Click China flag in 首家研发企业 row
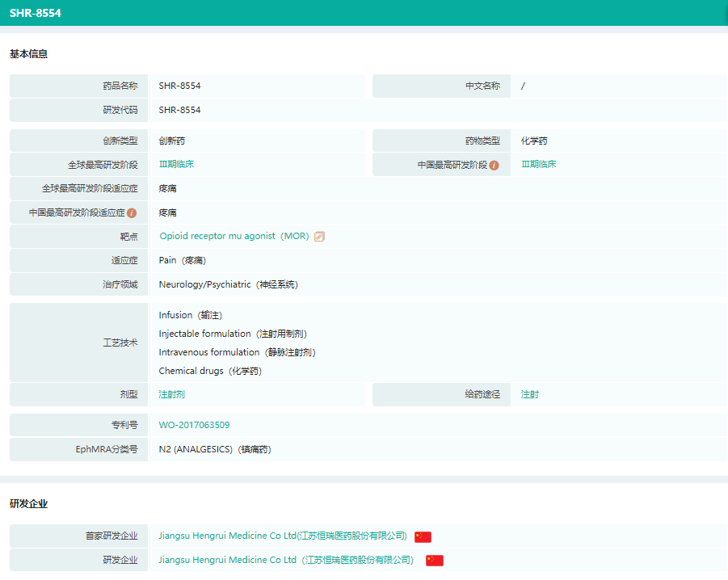The height and width of the screenshot is (580, 728). (423, 536)
